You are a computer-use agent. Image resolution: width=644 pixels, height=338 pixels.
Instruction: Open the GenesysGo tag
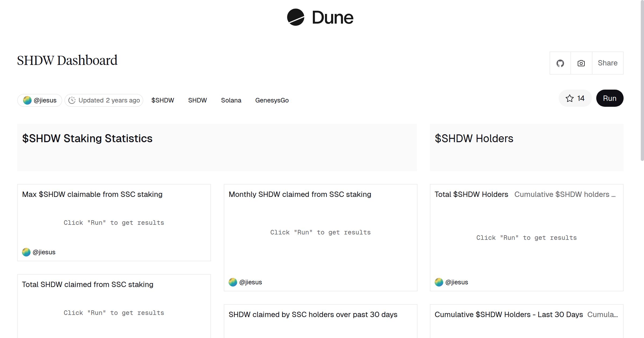tap(272, 100)
